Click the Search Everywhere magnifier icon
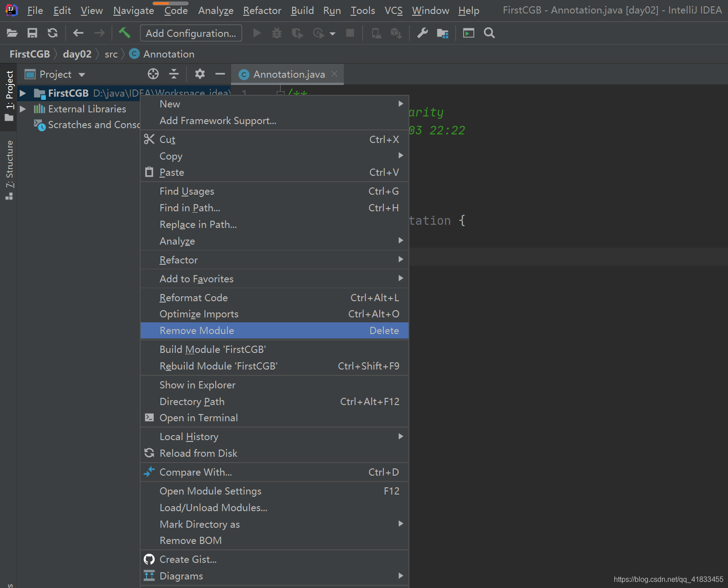The image size is (728, 588). tap(489, 33)
